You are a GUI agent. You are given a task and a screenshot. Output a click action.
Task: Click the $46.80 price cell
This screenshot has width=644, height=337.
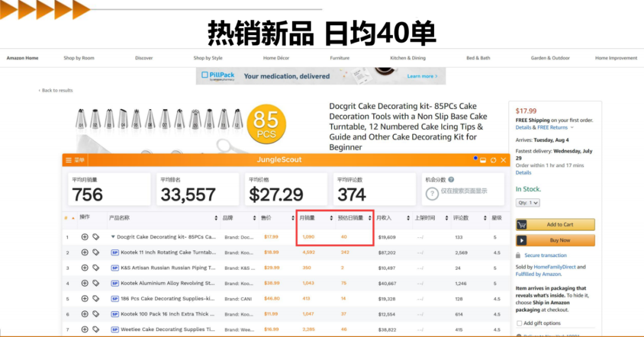point(272,298)
